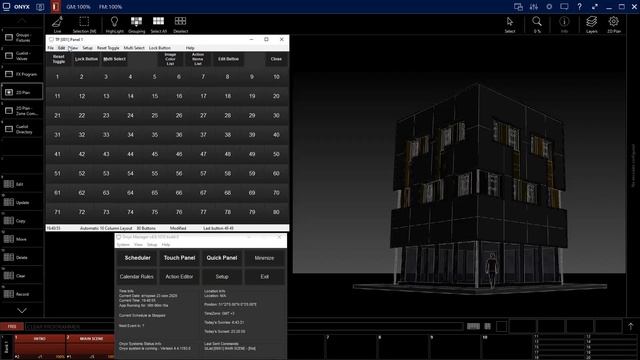Open the Edit menu in Panel 1
The image size is (640, 360).
coord(62,48)
